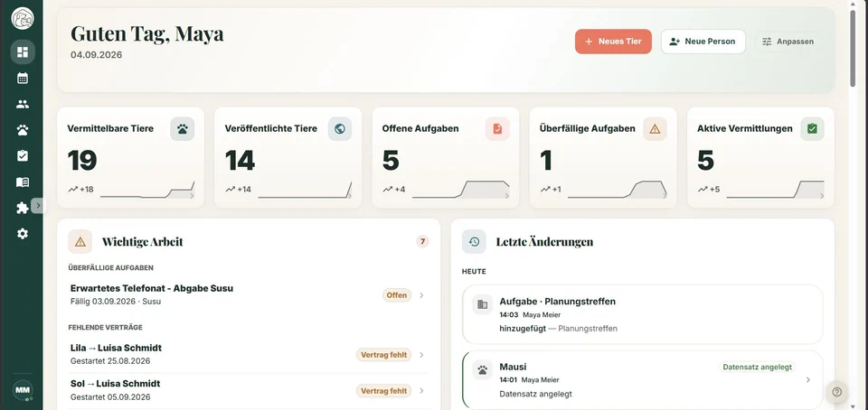Click the page vertical scrollbar

click(x=853, y=48)
